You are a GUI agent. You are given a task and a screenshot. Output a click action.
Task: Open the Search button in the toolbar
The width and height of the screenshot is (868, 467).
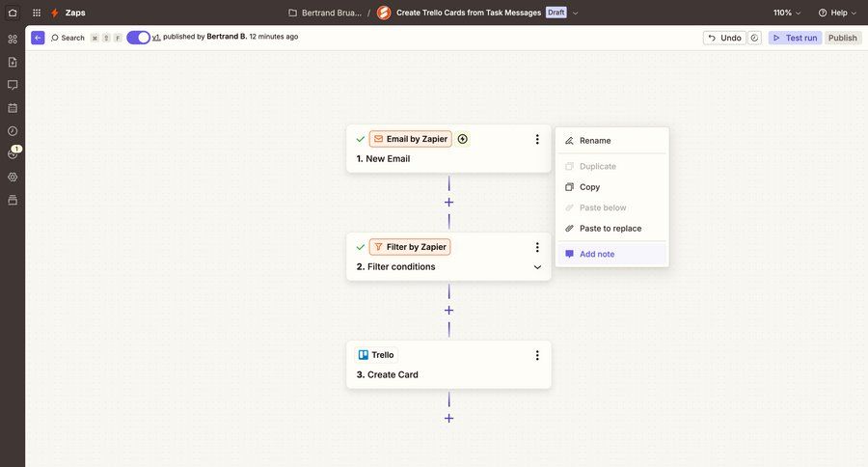tap(68, 38)
